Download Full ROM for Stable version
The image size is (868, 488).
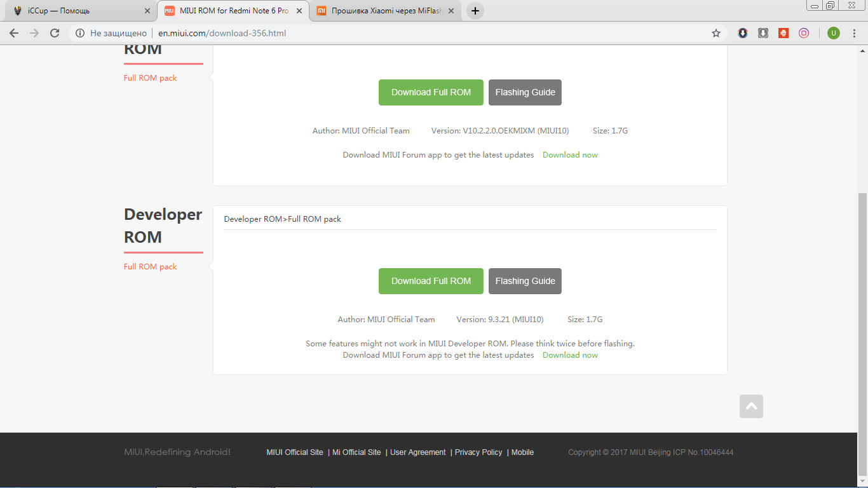click(x=431, y=92)
